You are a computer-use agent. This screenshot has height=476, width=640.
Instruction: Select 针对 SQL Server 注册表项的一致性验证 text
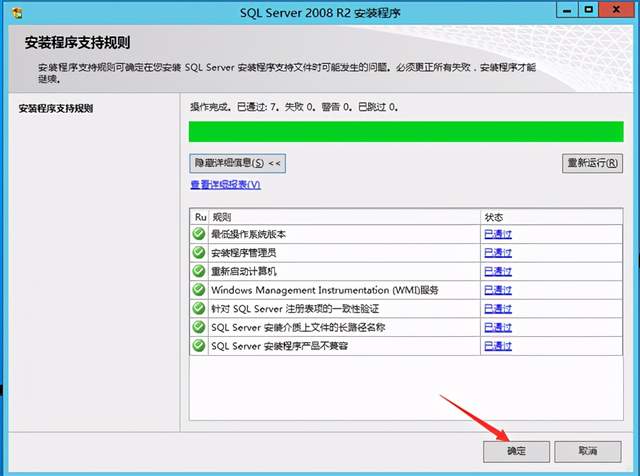[295, 309]
